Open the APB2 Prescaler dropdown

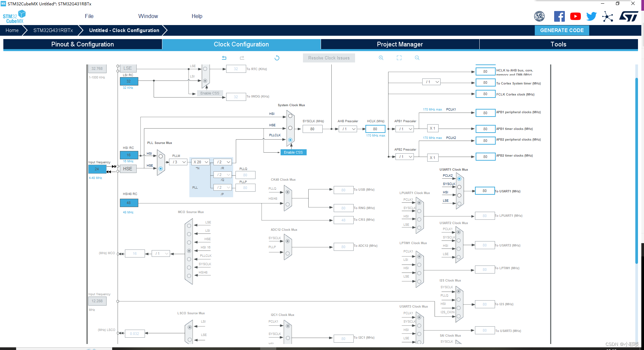pyautogui.click(x=405, y=157)
